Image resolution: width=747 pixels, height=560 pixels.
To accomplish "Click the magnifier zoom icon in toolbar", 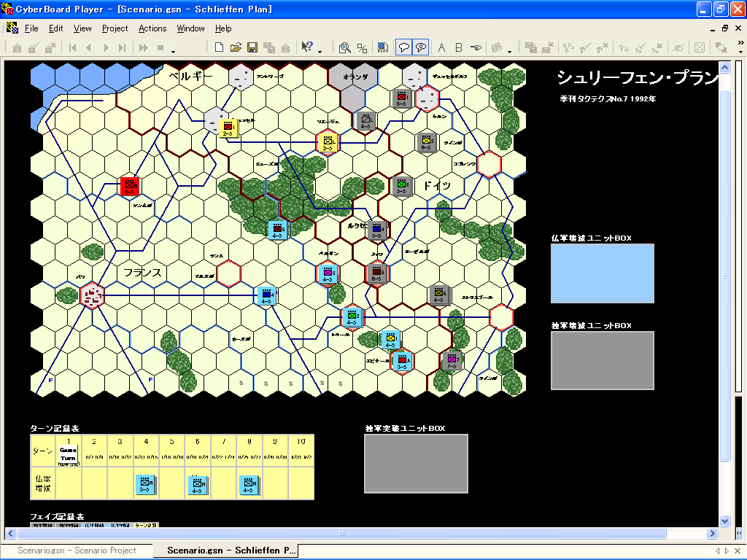I will (x=345, y=47).
